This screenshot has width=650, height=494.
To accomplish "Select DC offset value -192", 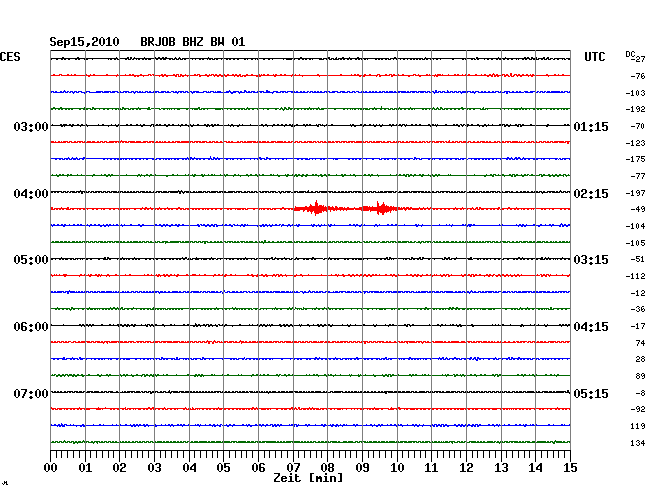I will (x=635, y=109).
